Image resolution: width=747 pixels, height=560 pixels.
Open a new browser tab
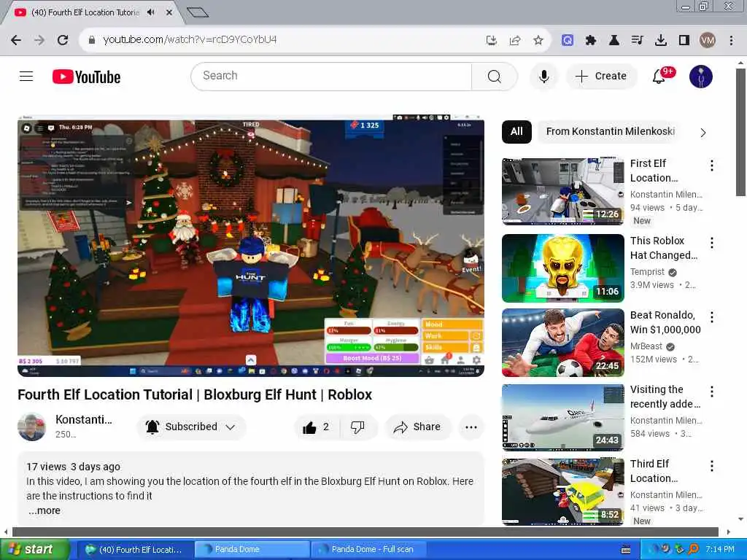[197, 12]
